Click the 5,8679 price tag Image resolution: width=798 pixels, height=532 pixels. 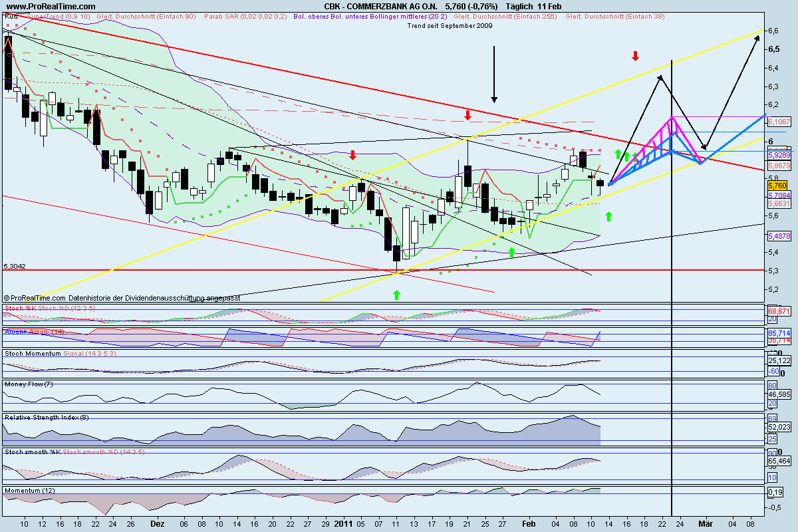coord(779,165)
